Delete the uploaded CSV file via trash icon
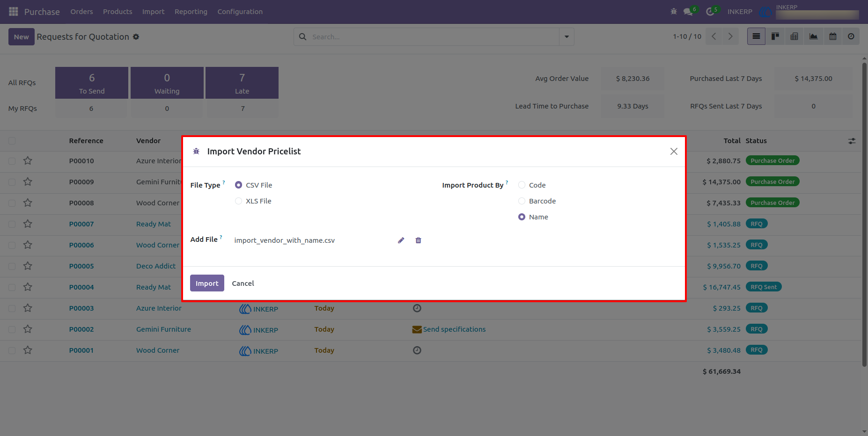 click(x=419, y=240)
